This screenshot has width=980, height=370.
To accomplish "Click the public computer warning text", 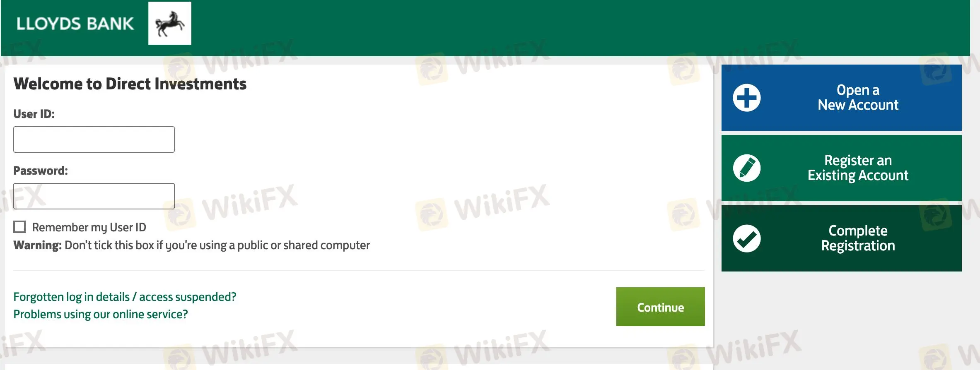I will click(x=191, y=245).
